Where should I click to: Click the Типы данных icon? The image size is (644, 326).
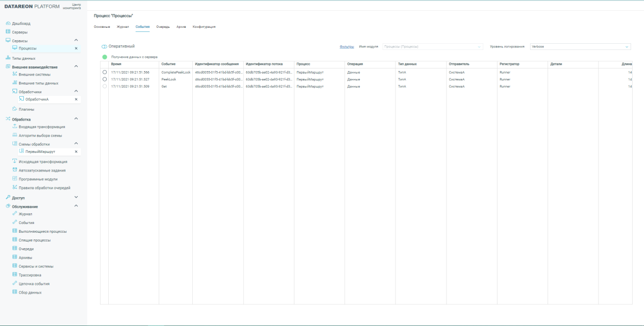pos(8,58)
